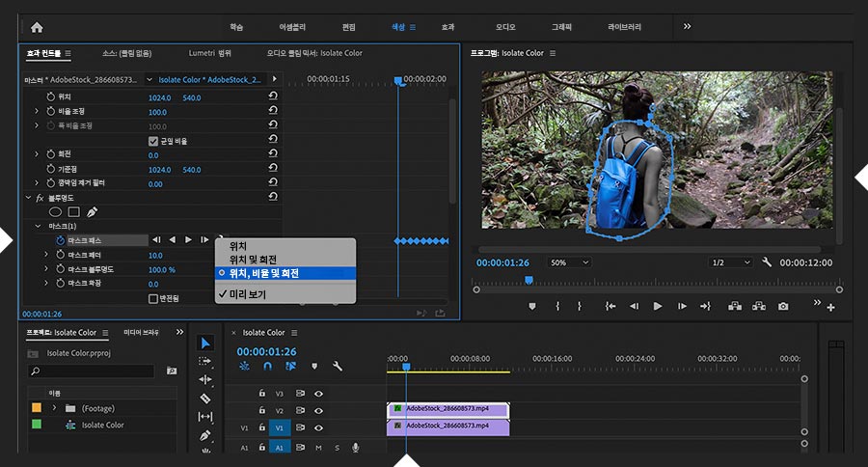Select the rectangle mask tool under 블루밍도
The image size is (868, 467).
coord(73,211)
